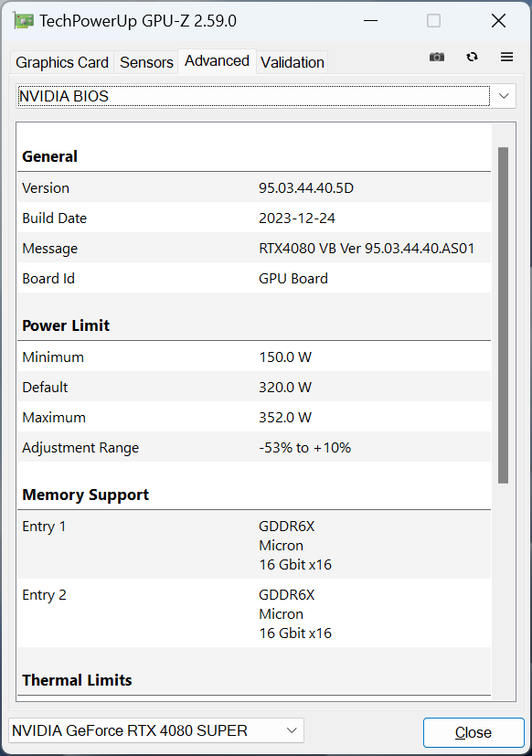Select the Adjustment Range value -53% to +10%
This screenshot has height=756, width=532.
click(x=304, y=447)
